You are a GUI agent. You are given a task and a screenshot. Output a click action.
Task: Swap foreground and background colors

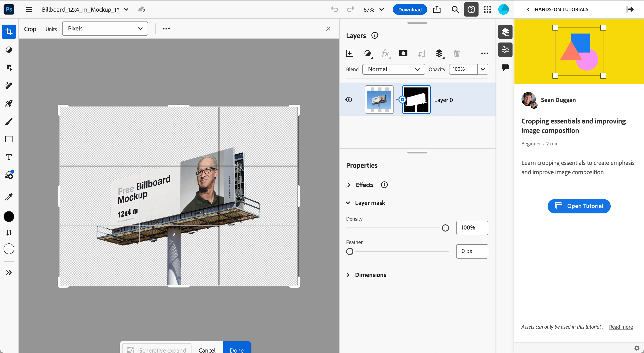tap(9, 233)
